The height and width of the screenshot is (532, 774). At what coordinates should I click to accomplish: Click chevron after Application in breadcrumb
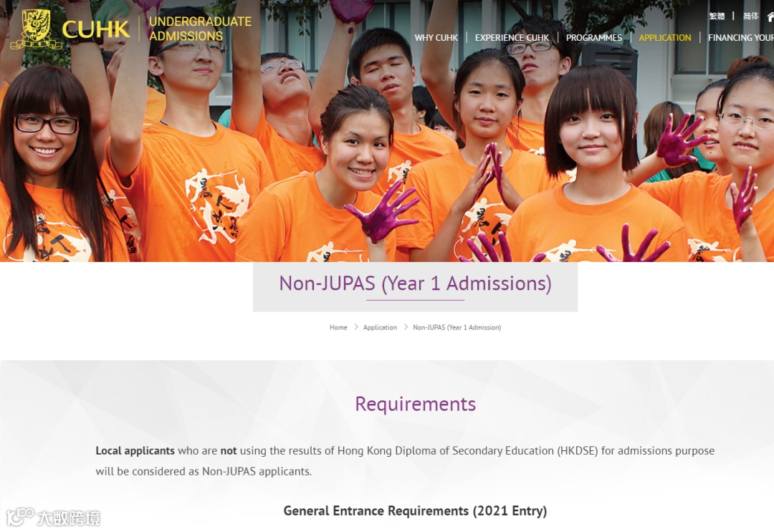(405, 327)
